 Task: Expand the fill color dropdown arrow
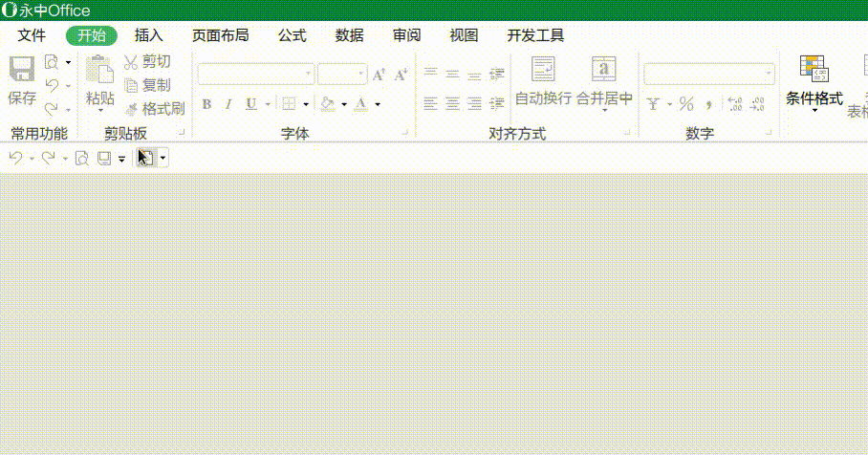point(344,104)
